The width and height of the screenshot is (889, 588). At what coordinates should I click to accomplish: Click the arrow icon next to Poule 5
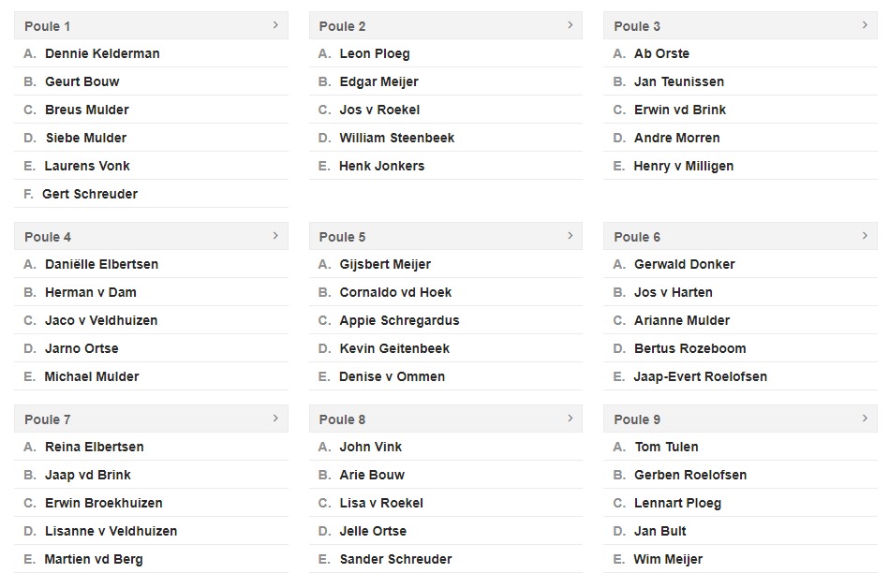(570, 236)
